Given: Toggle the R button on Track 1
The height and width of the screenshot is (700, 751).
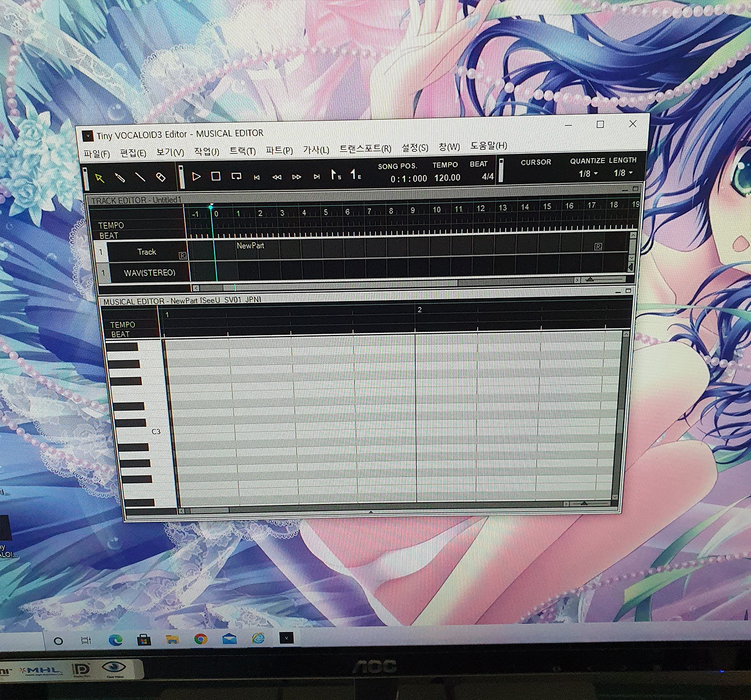Looking at the screenshot, I should 183,255.
